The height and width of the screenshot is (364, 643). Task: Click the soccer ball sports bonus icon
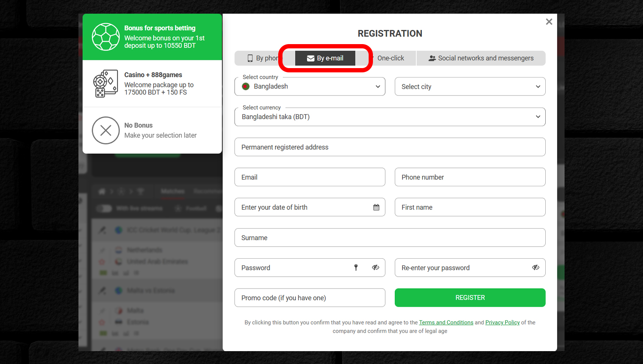(105, 37)
